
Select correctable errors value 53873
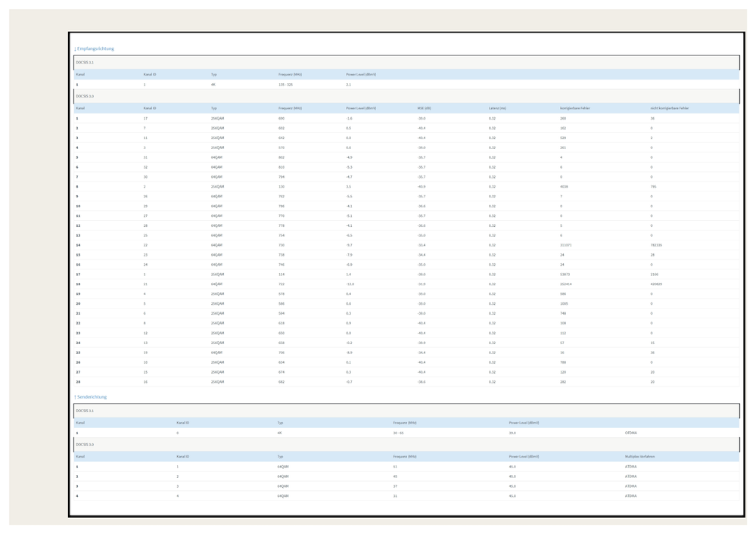[565, 275]
